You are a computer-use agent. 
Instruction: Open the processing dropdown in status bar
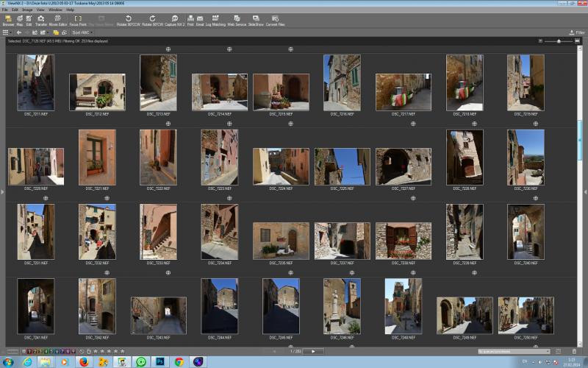pos(514,352)
